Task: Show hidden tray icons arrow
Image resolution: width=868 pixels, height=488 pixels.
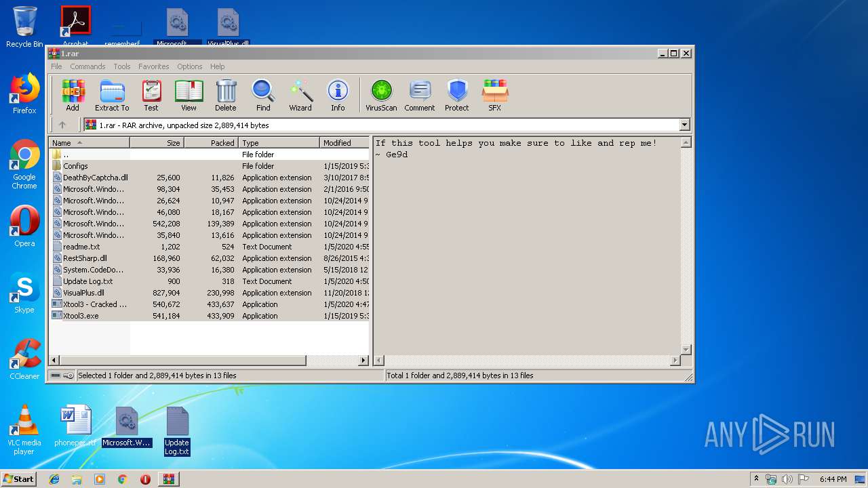Action: tap(757, 479)
